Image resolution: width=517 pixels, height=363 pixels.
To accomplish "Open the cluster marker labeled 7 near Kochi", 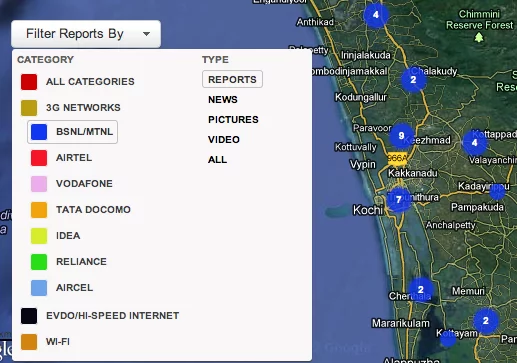I will click(398, 200).
